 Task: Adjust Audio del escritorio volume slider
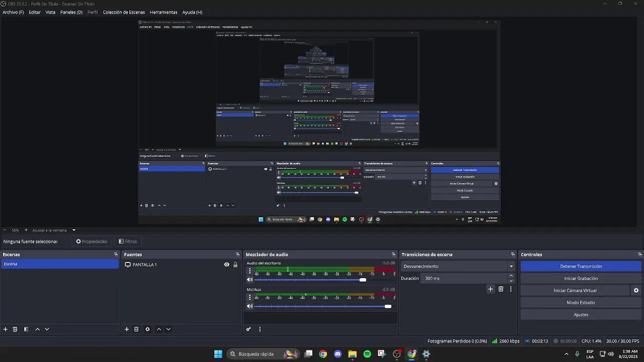pyautogui.click(x=363, y=280)
